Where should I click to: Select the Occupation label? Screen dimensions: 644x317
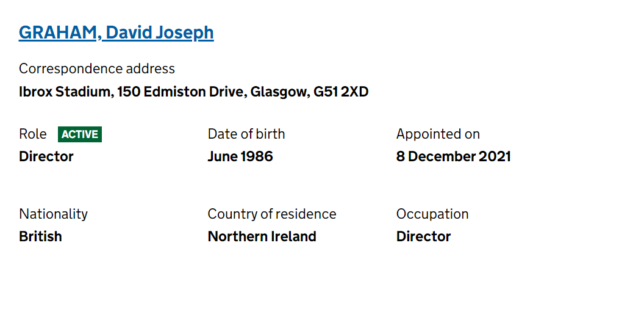(432, 214)
